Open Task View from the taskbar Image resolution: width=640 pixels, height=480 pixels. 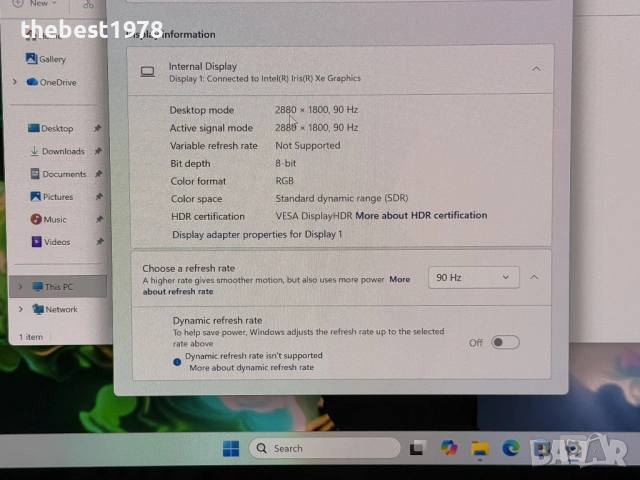418,448
